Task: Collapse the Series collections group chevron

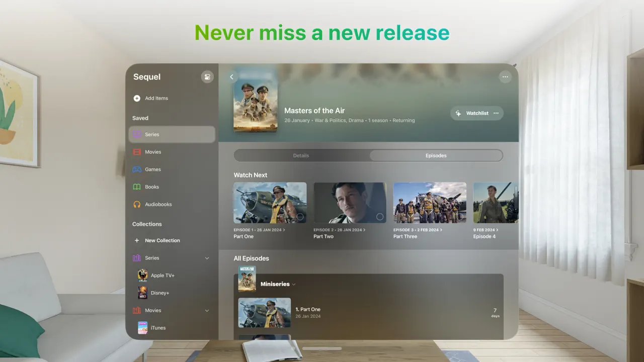Action: coord(207,258)
